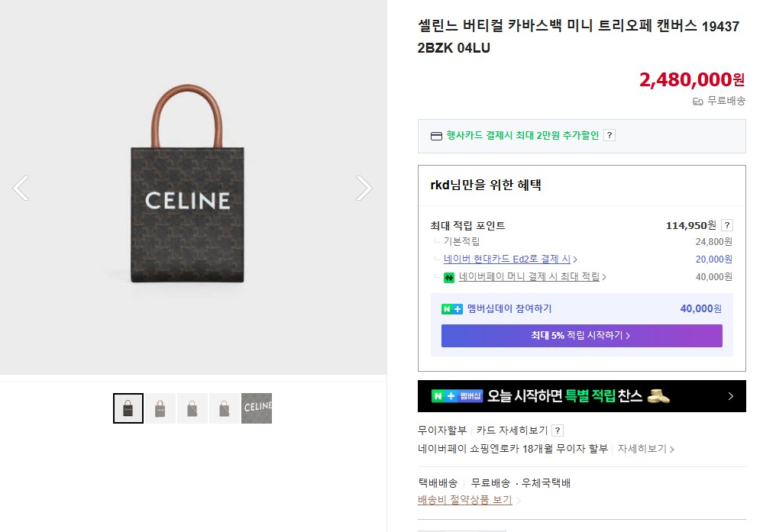Click the green Naver Pay N icon
This screenshot has height=532, width=776.
[x=449, y=277]
